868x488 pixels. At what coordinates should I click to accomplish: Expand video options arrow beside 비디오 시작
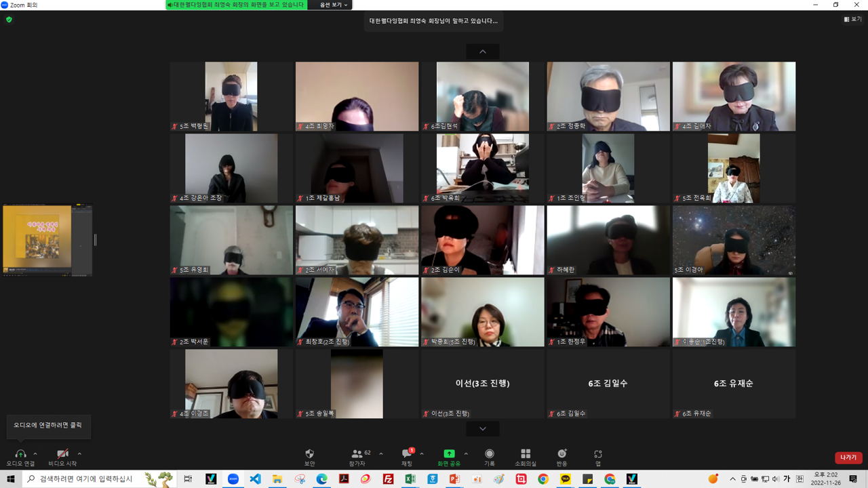(x=79, y=454)
